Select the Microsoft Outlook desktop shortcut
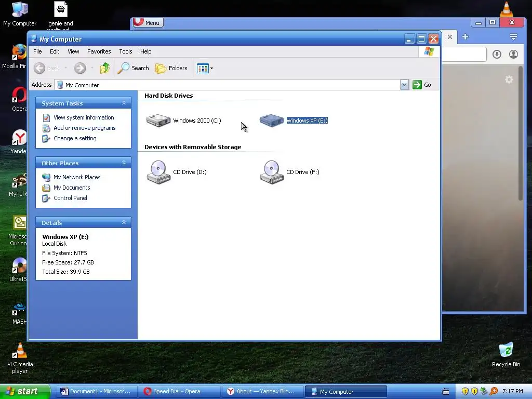This screenshot has height=399, width=532. (x=18, y=231)
